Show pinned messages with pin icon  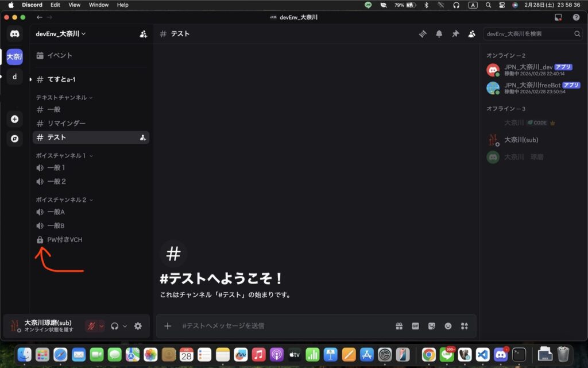tap(455, 34)
